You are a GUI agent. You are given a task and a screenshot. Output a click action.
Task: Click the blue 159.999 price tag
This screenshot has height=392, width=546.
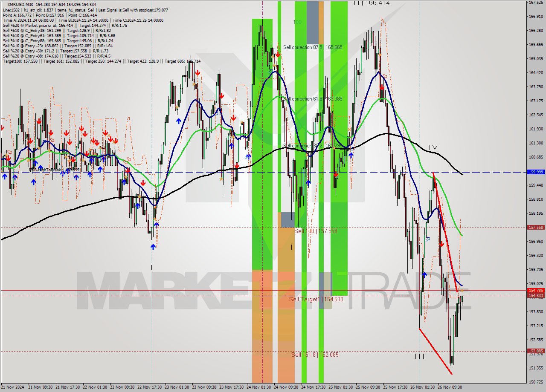536,172
